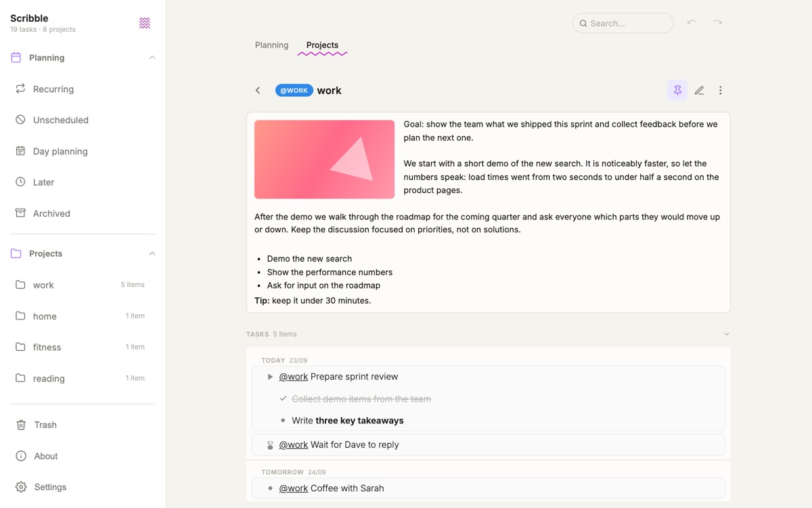Click the 'Wait for Dave to reply' text
The width and height of the screenshot is (812, 508).
click(355, 445)
